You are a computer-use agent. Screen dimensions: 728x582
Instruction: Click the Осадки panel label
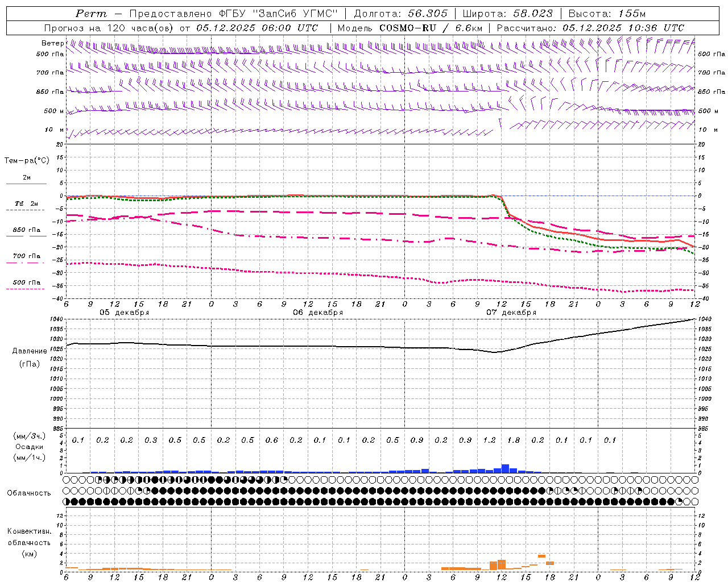click(x=29, y=447)
